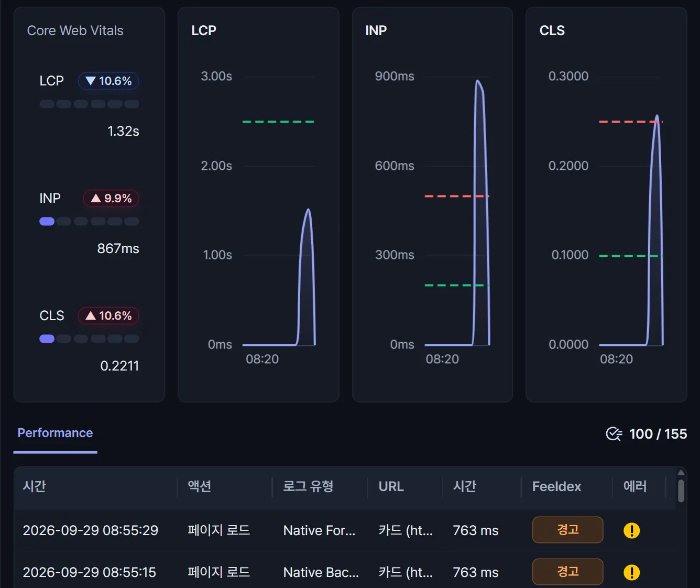
Task: Click the table's vertical scrollbar thumb
Action: pyautogui.click(x=681, y=491)
